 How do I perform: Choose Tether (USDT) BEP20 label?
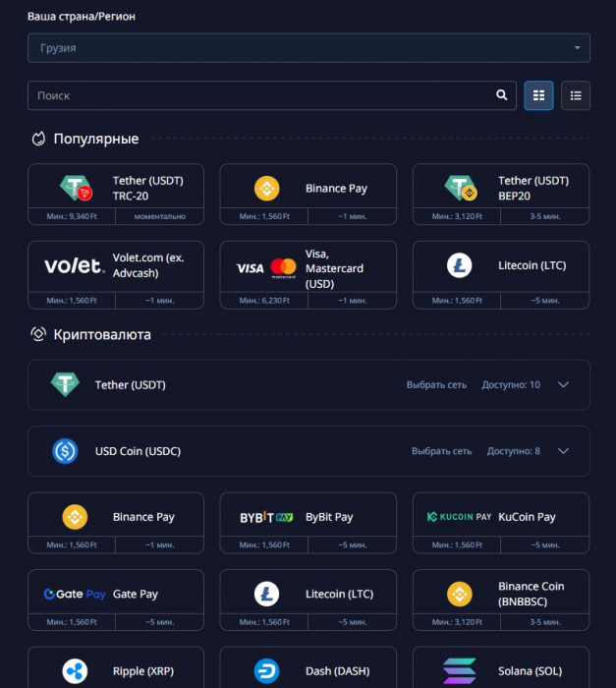click(533, 189)
